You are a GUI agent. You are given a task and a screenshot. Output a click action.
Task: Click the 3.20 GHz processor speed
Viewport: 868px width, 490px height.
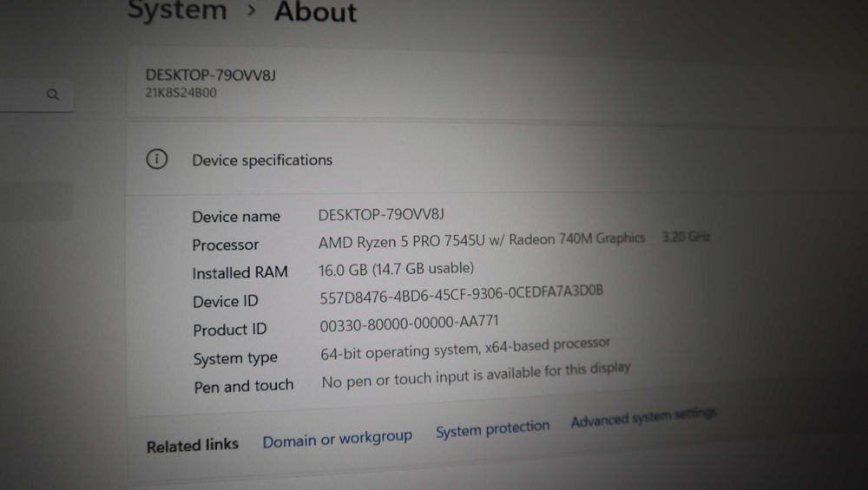coord(687,237)
